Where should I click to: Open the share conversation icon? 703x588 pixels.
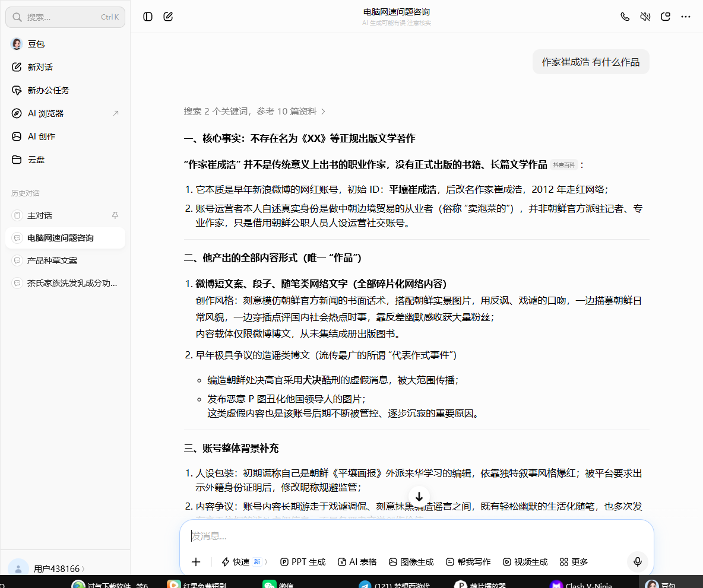pos(666,17)
